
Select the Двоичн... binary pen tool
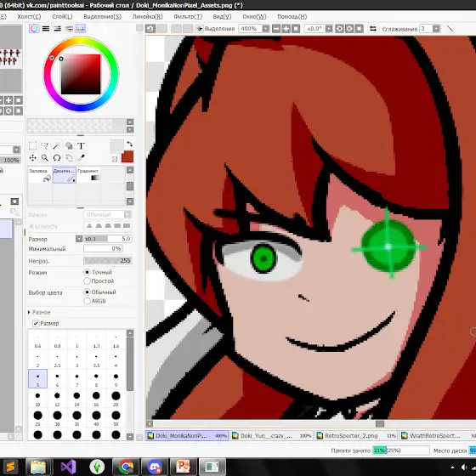point(65,175)
